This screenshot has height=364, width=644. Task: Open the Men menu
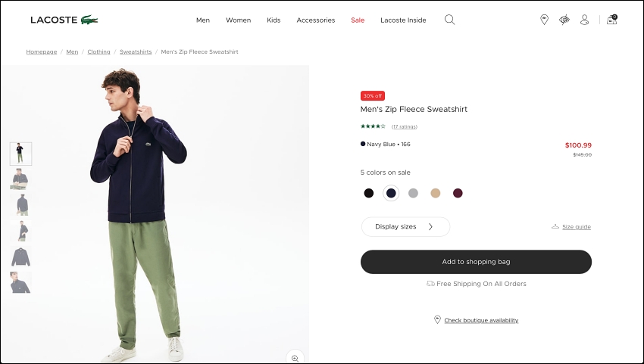point(203,20)
